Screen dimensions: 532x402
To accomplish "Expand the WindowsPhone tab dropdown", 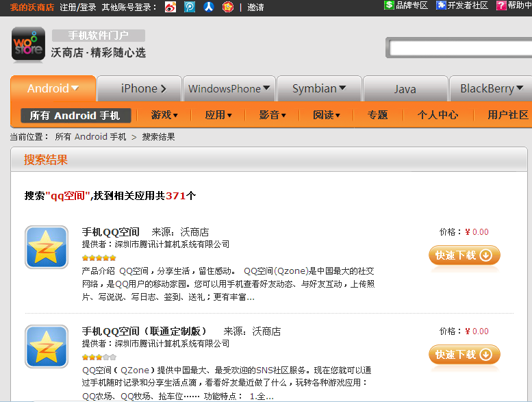I will pos(266,88).
